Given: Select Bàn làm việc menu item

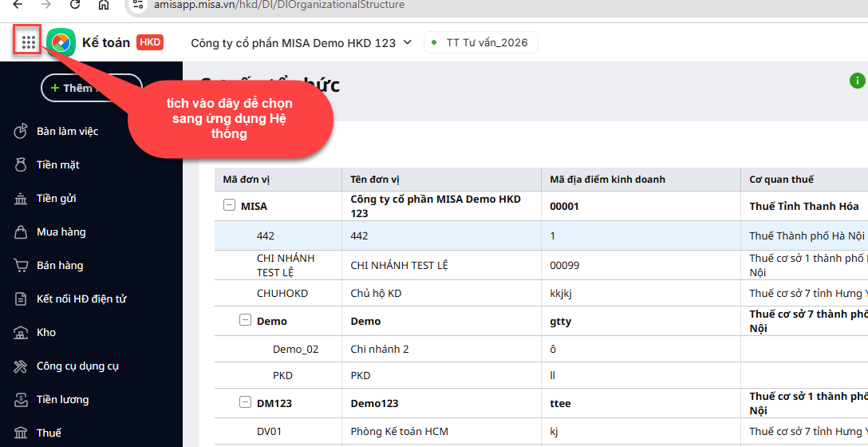Looking at the screenshot, I should [67, 131].
